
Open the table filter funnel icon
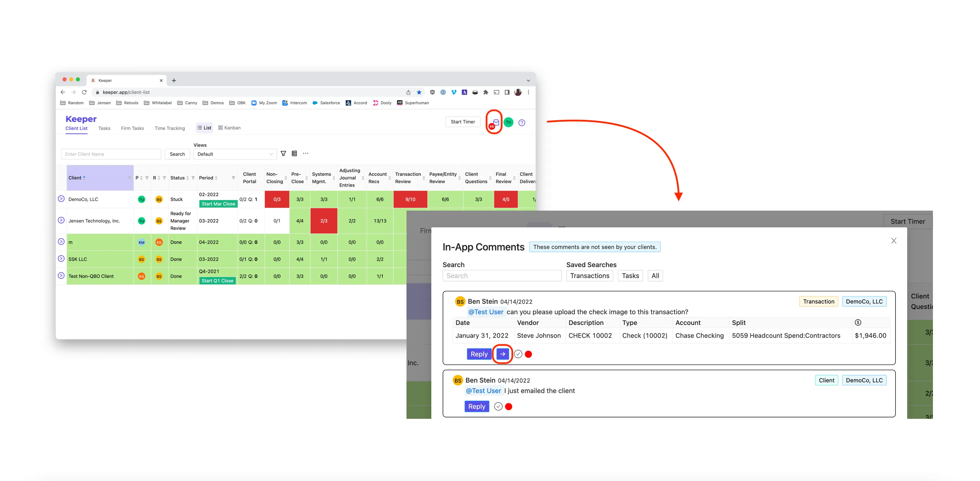pyautogui.click(x=283, y=154)
